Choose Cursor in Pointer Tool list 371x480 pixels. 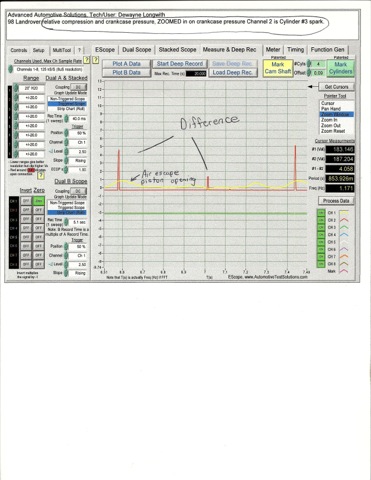(x=336, y=103)
